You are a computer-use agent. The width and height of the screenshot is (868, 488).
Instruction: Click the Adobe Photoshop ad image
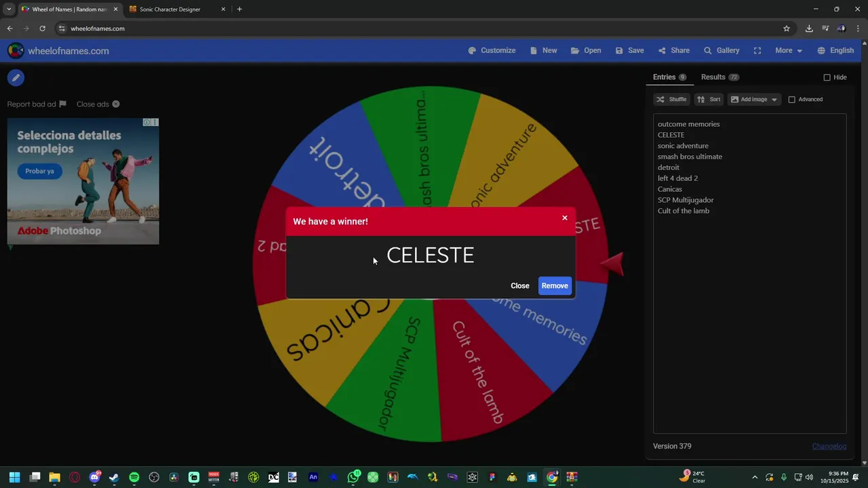[x=83, y=181]
